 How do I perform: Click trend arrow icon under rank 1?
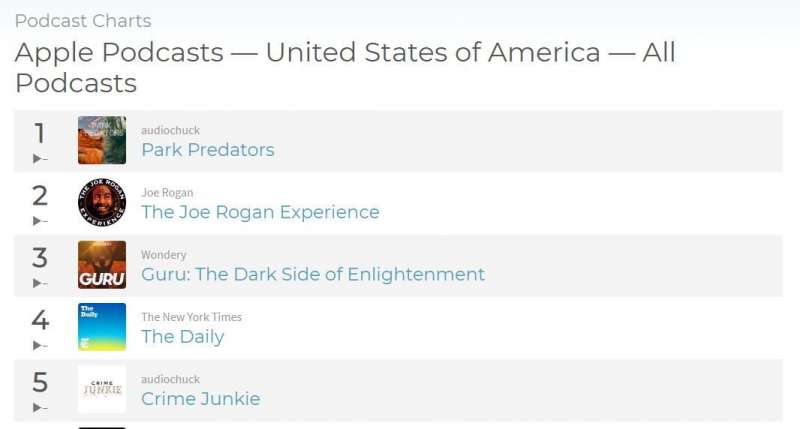pos(40,159)
